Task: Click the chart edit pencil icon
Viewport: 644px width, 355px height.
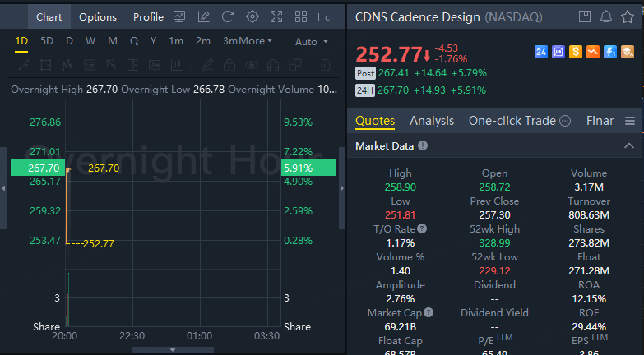Action: (x=203, y=16)
